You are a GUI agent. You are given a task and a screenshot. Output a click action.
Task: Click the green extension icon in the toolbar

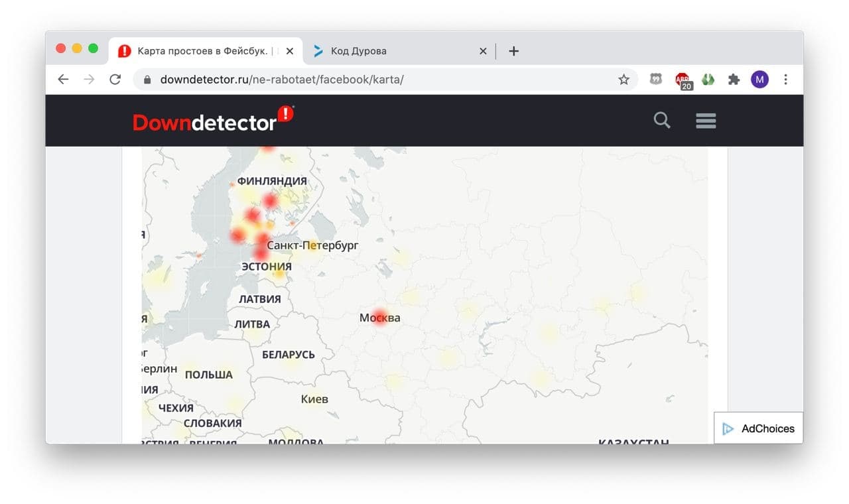pyautogui.click(x=708, y=80)
